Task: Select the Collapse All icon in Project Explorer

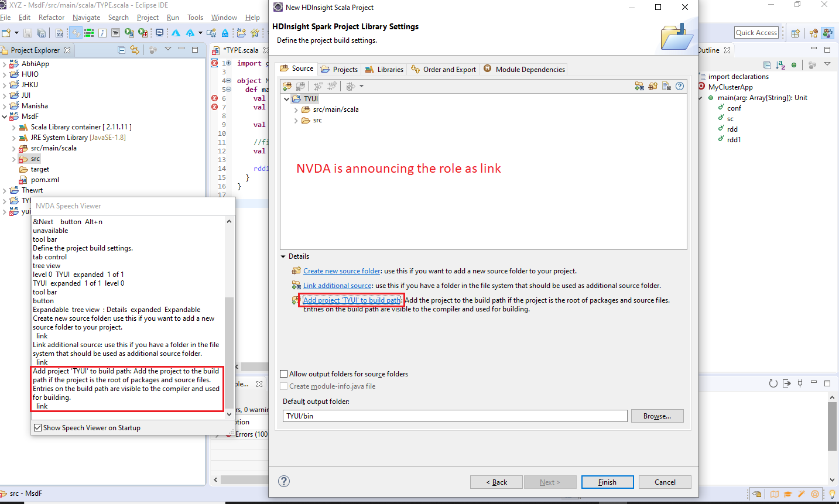Action: point(121,50)
